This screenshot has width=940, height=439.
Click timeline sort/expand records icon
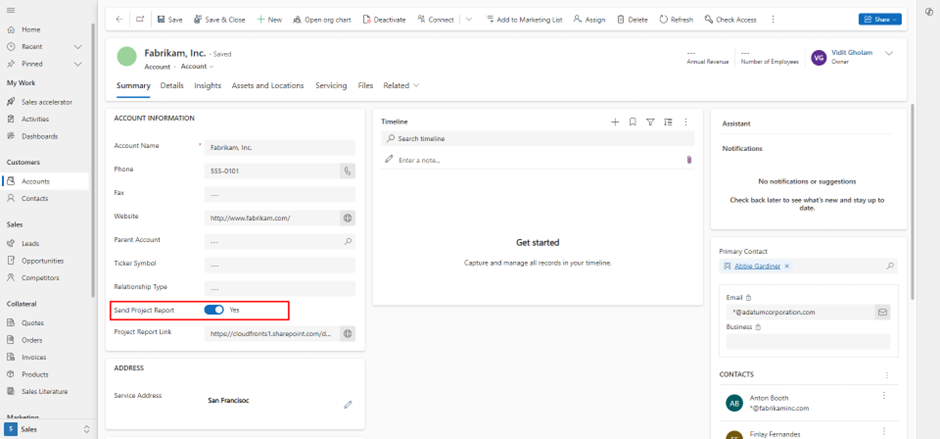click(x=668, y=122)
